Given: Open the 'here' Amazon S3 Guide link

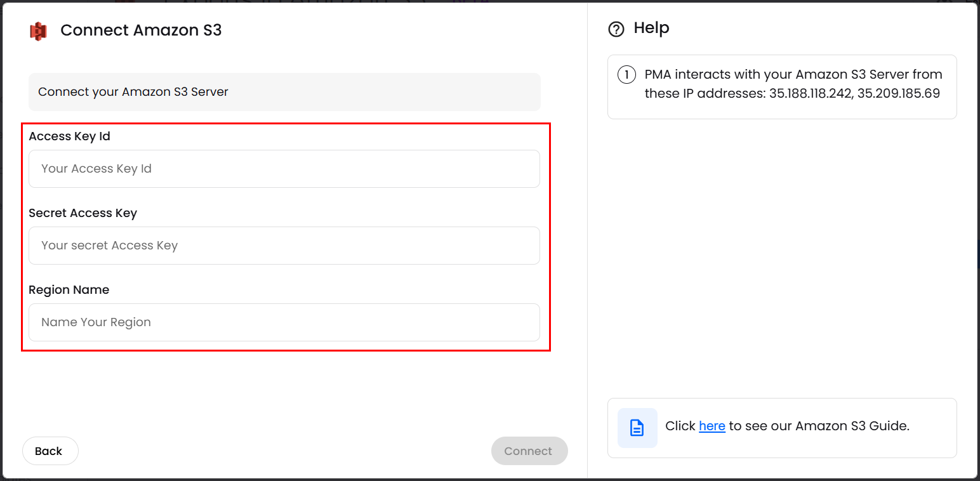Looking at the screenshot, I should (712, 426).
